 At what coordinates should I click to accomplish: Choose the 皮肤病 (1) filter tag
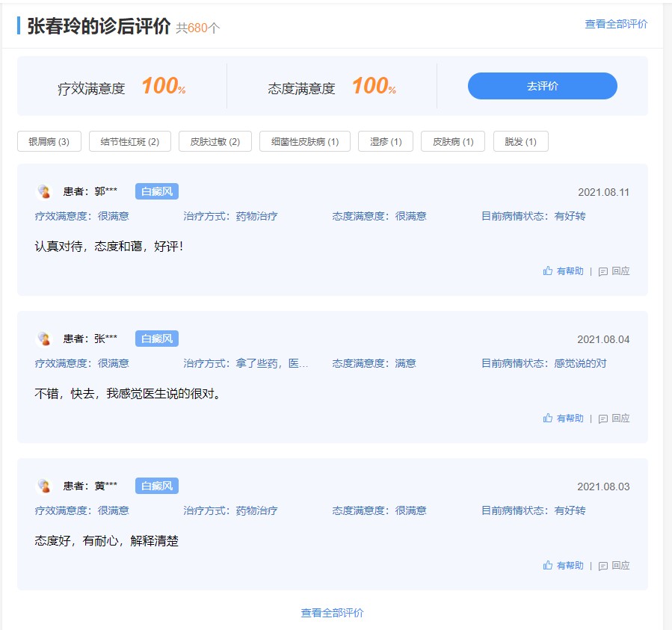pyautogui.click(x=453, y=141)
